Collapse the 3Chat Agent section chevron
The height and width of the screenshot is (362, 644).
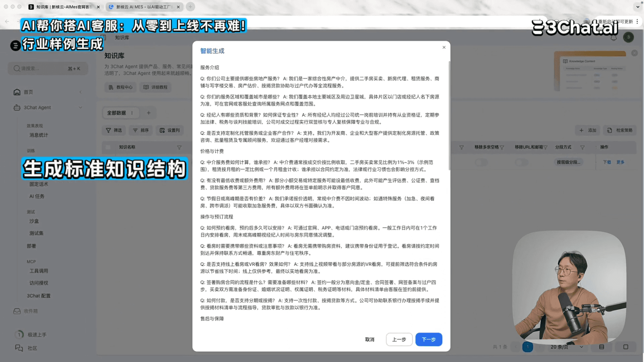pyautogui.click(x=80, y=108)
